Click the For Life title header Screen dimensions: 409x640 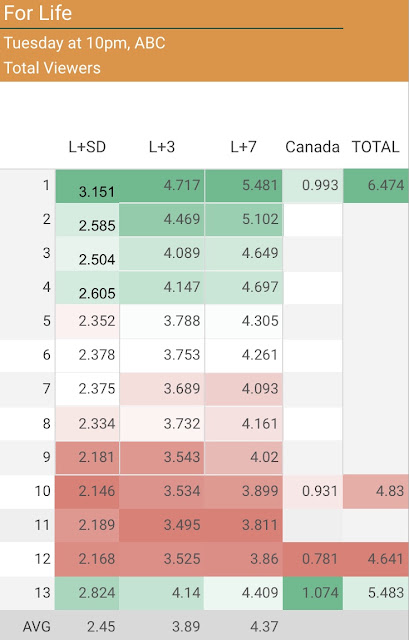(38, 13)
